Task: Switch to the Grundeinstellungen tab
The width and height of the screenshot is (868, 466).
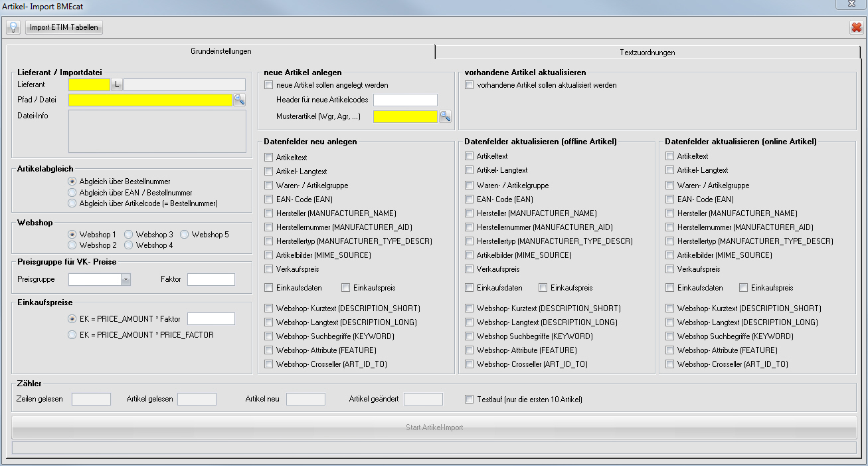Action: click(221, 51)
